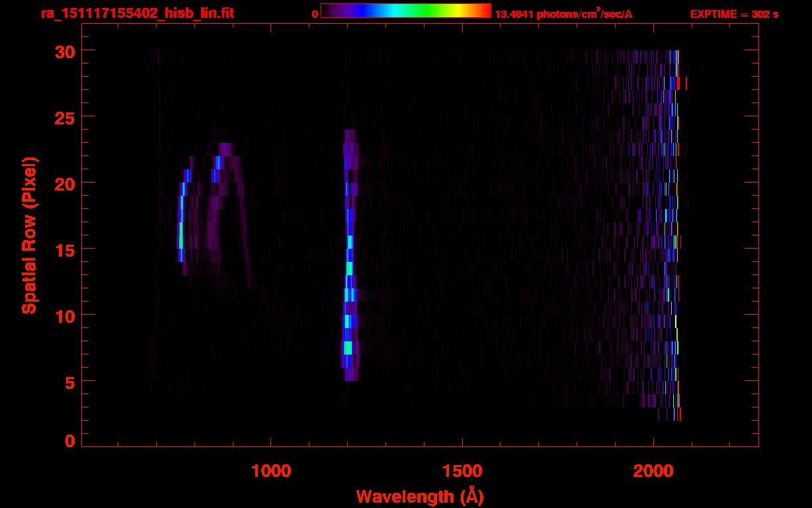Click the bright vertical edge near 2060 Å
This screenshot has width=812, height=508.
(676, 235)
